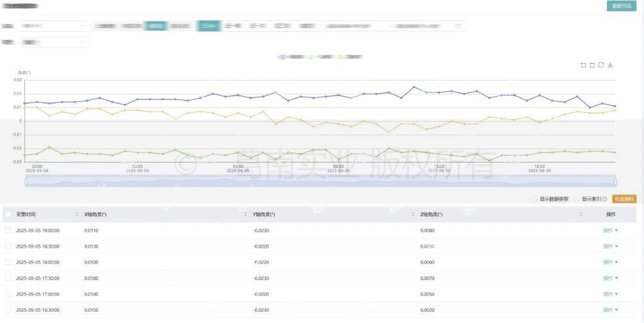
Task: Sort by X轴角度 column sort arrows
Action: pyautogui.click(x=246, y=214)
